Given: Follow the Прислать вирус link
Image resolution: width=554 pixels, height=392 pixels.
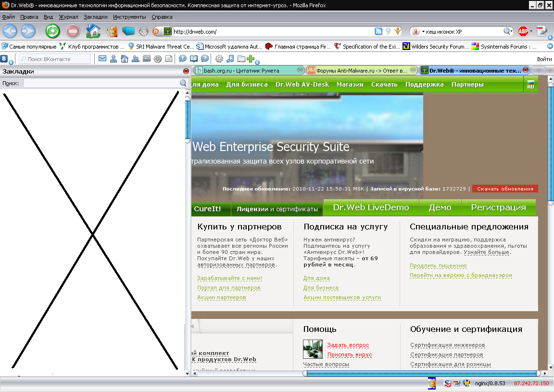Looking at the screenshot, I should 350,354.
